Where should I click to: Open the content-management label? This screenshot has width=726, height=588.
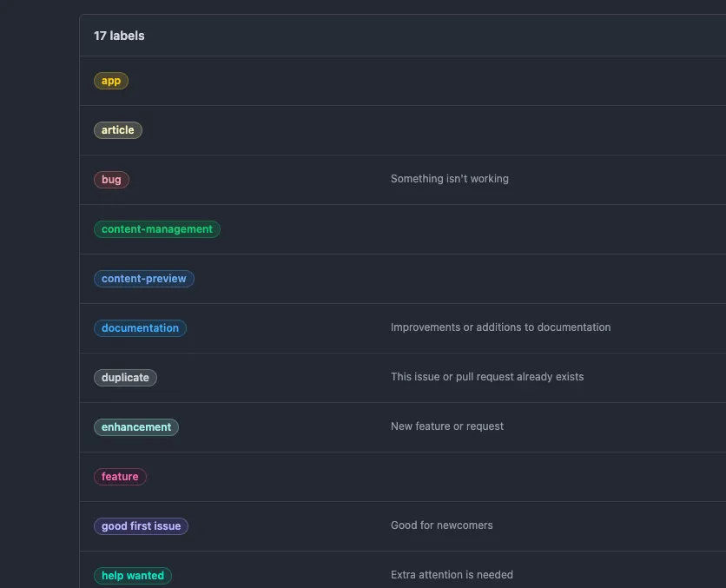[157, 229]
